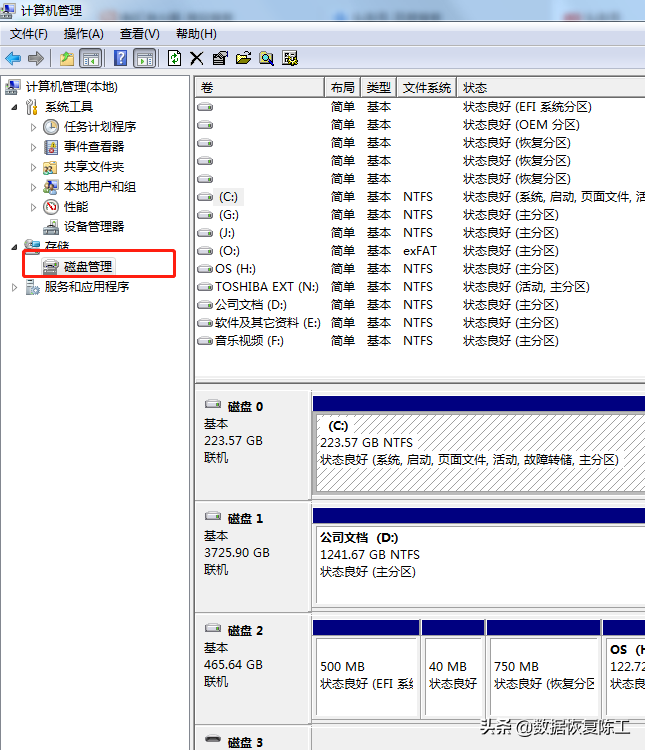Click the 磁盘 0 disk label
The width and height of the screenshot is (645, 750).
pyautogui.click(x=245, y=407)
